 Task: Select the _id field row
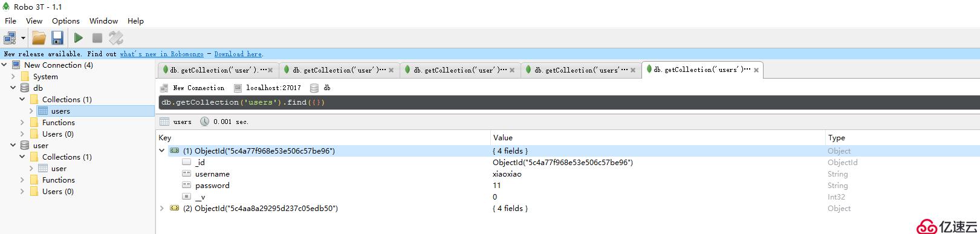[568, 162]
